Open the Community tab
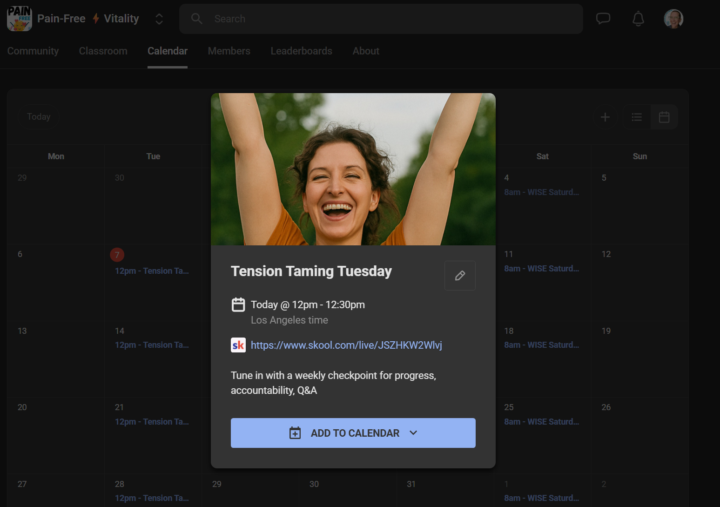 (x=33, y=51)
